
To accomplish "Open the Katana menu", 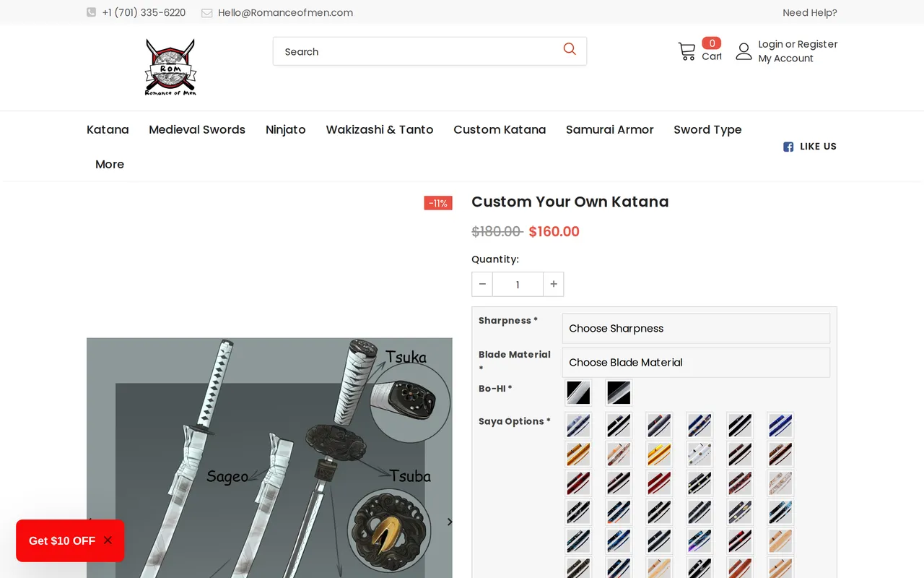I will click(108, 129).
